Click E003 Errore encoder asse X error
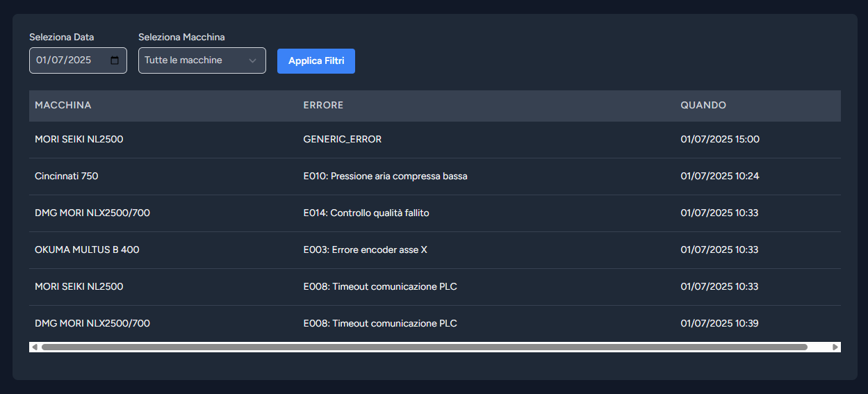 tap(365, 250)
